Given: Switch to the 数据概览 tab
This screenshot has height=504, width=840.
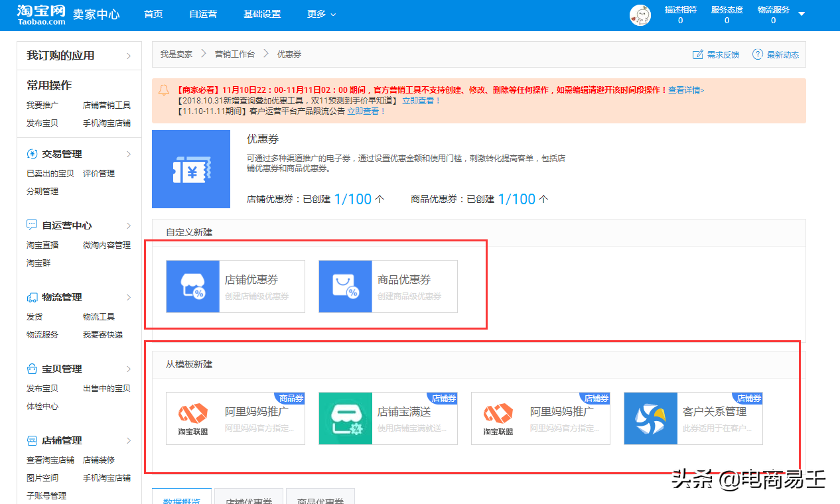Looking at the screenshot, I should click(182, 497).
